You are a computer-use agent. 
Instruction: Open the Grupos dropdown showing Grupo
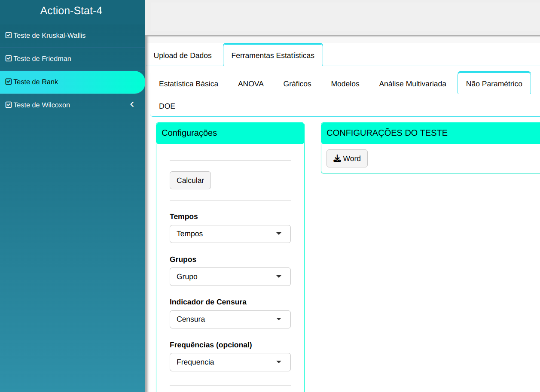230,277
